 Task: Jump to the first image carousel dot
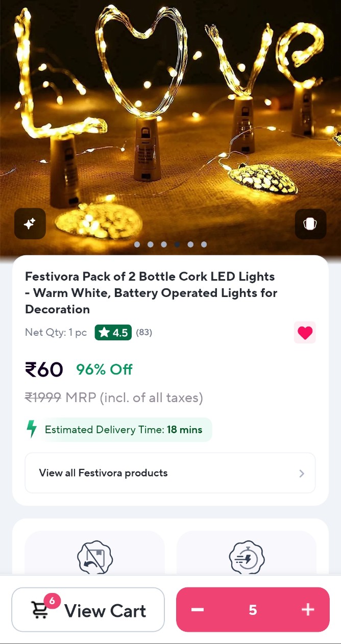(x=137, y=244)
